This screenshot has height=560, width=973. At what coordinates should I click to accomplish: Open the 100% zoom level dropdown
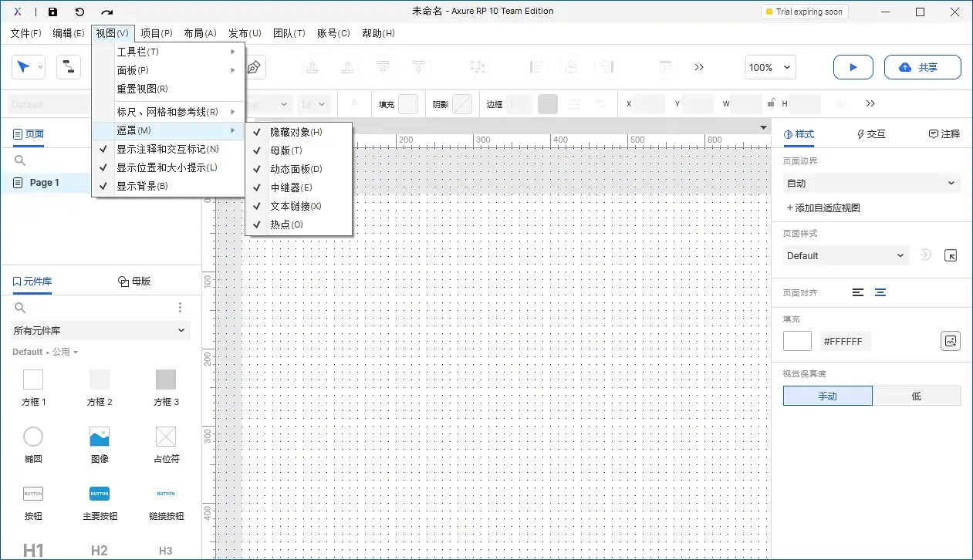(769, 67)
